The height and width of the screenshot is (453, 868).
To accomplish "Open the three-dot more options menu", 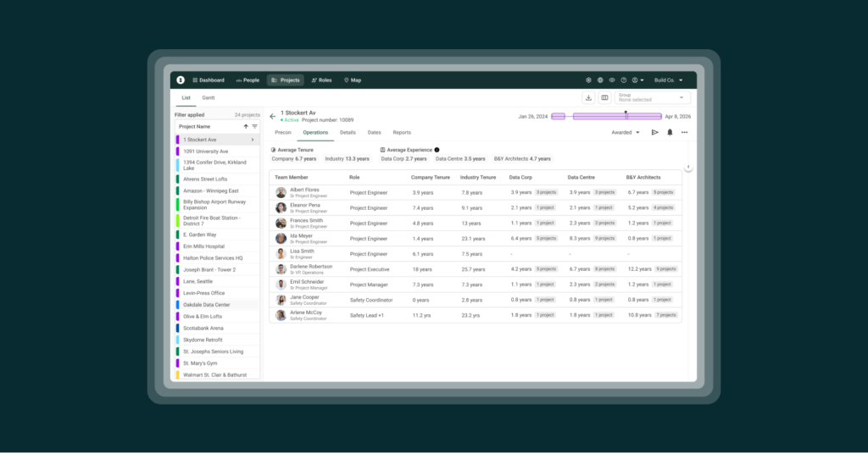I will pyautogui.click(x=685, y=133).
